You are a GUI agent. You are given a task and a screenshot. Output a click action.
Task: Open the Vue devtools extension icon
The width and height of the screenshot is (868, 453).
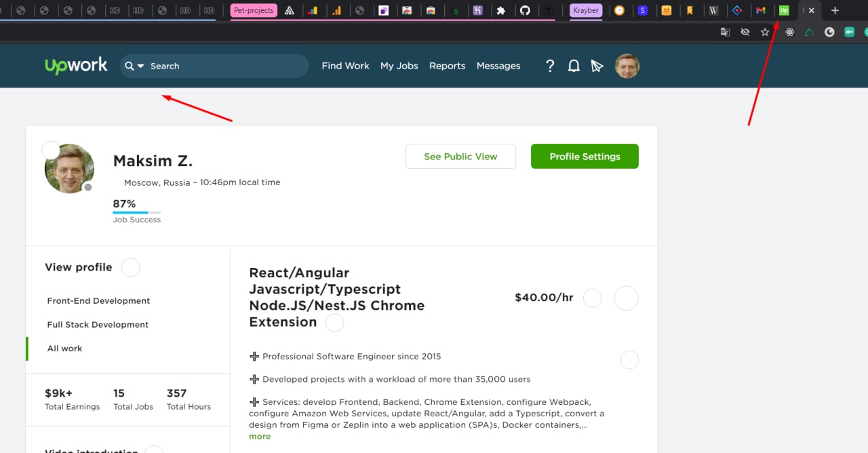point(809,32)
